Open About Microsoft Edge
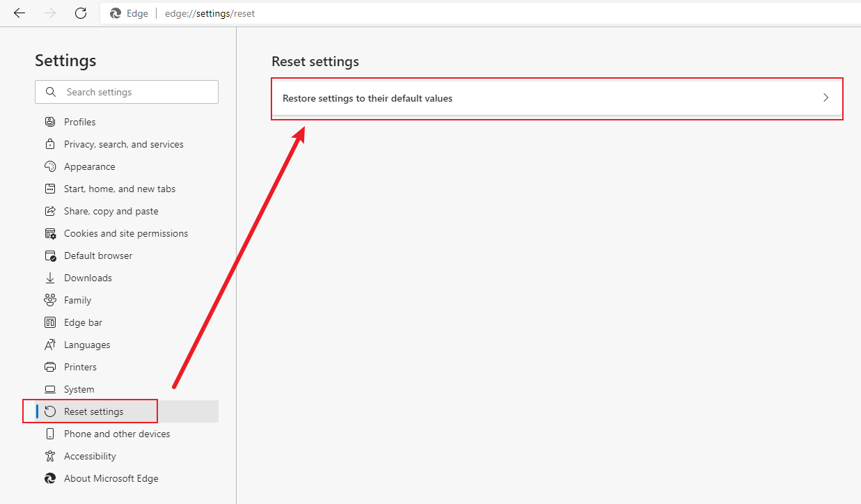 [127, 478]
